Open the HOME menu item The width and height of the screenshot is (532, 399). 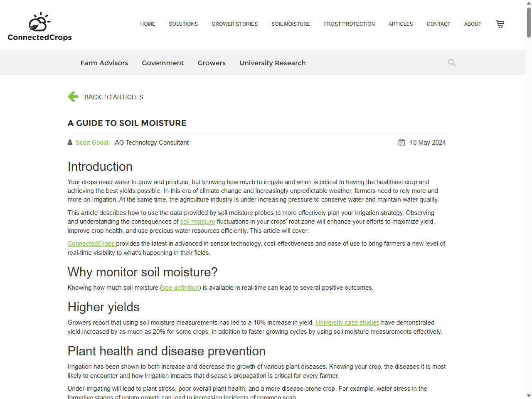pos(148,24)
